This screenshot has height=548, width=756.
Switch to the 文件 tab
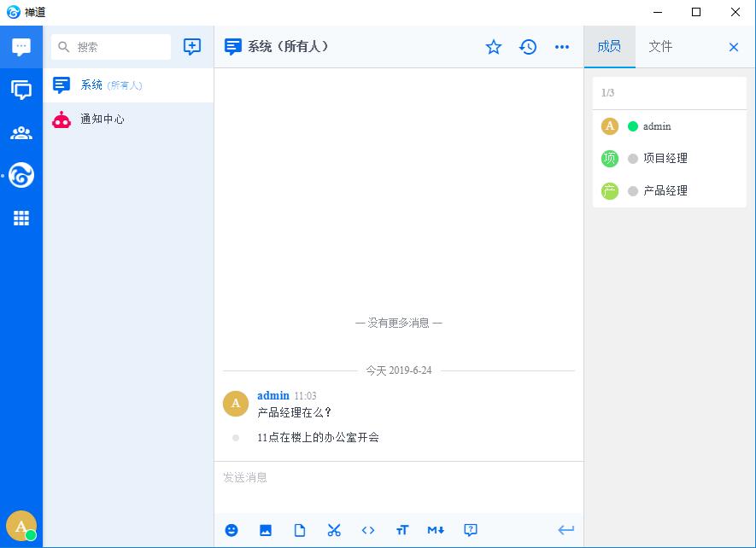(660, 47)
